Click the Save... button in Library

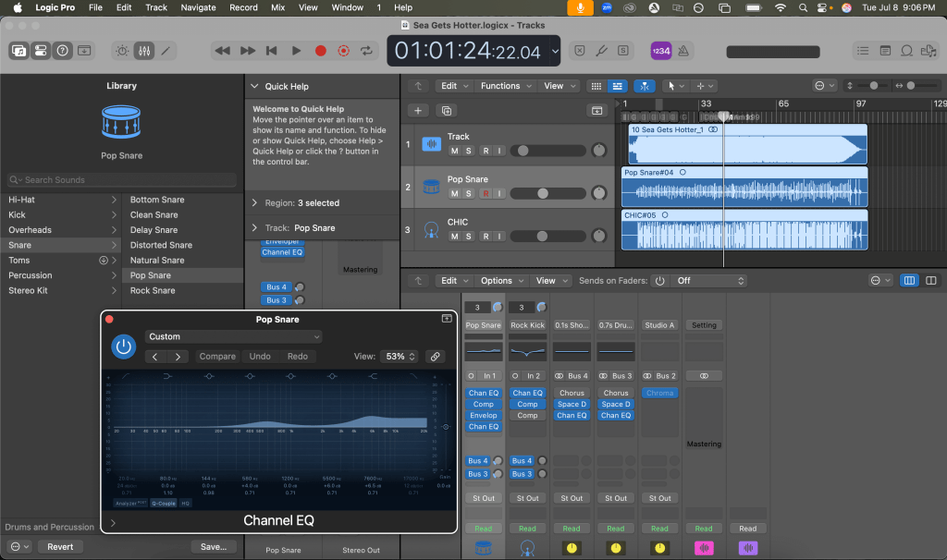click(x=214, y=547)
